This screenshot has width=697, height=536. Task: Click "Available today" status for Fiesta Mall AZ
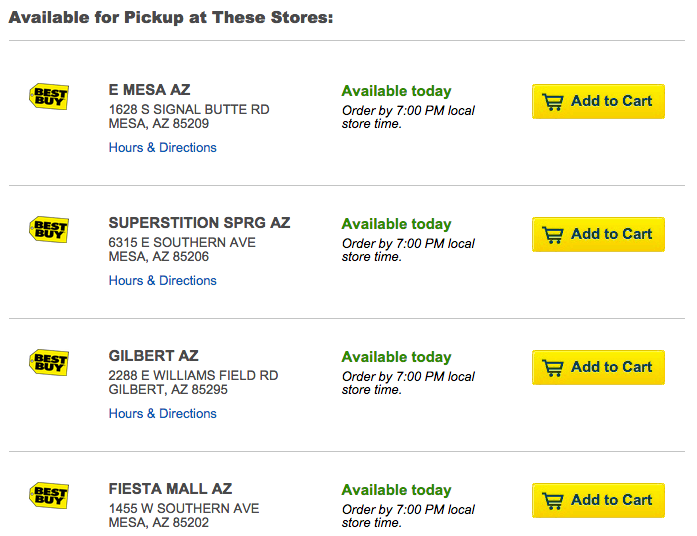click(x=396, y=490)
